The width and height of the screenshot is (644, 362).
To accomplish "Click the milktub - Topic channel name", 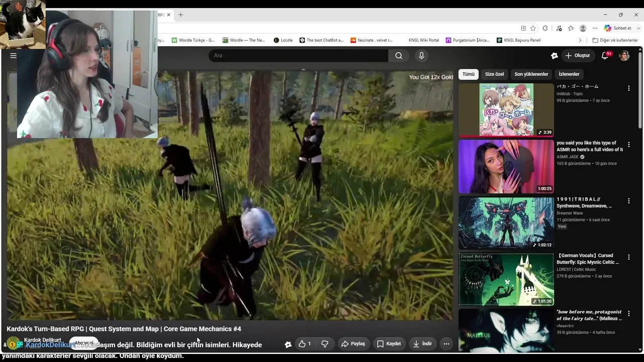I will 570,94.
